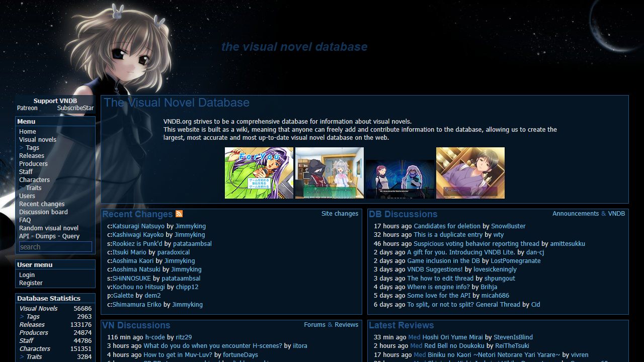Open Producers in the sidebar menu
This screenshot has height=362, width=644.
point(33,164)
